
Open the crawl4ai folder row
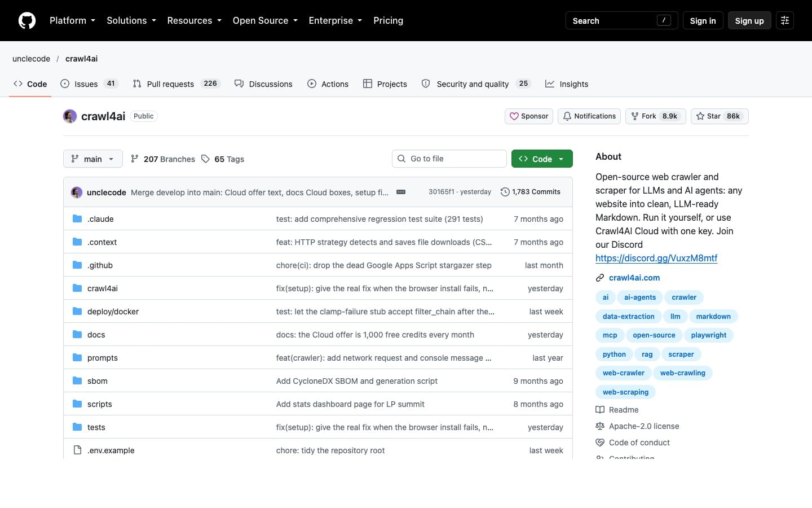[318, 288]
